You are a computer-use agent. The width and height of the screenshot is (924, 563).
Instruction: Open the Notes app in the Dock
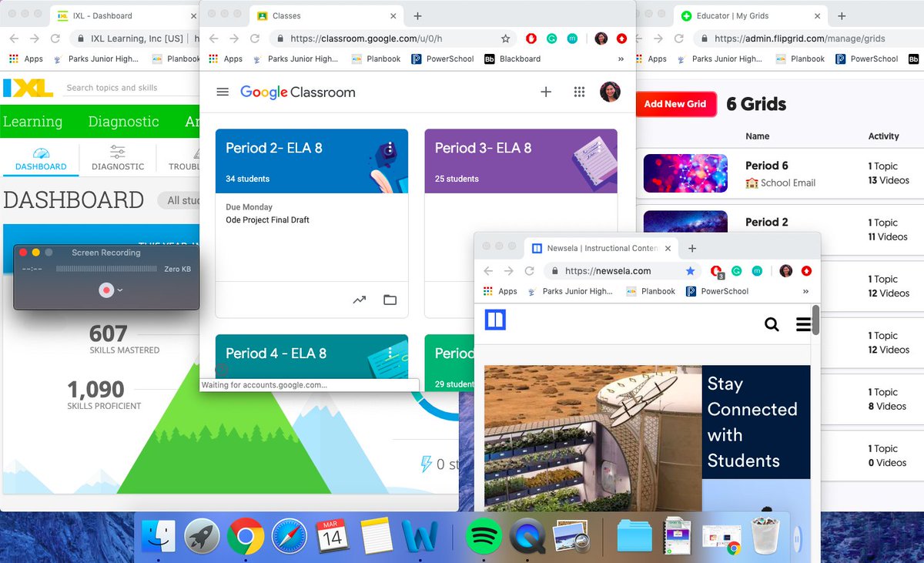[377, 536]
